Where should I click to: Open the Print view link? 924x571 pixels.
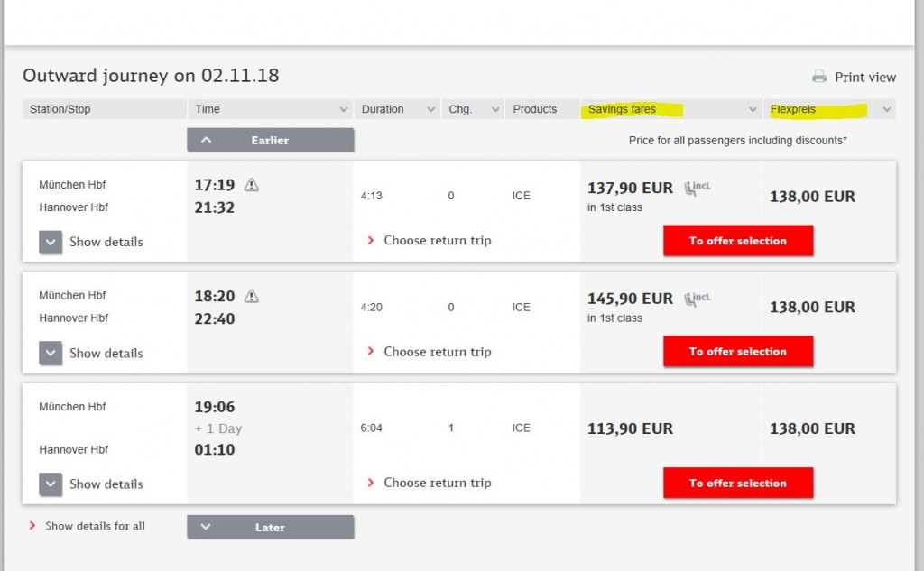[x=864, y=78]
